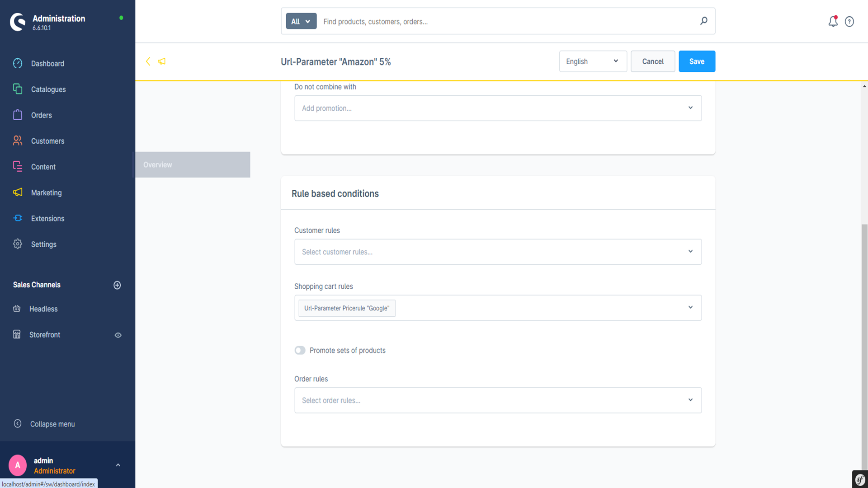868x488 pixels.
Task: Click the Save button
Action: click(697, 61)
